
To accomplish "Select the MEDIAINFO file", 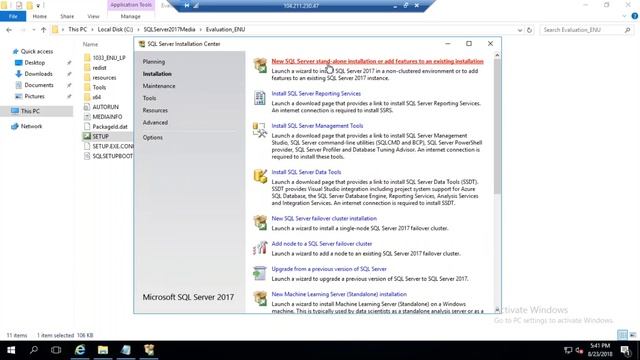I will 107,117.
